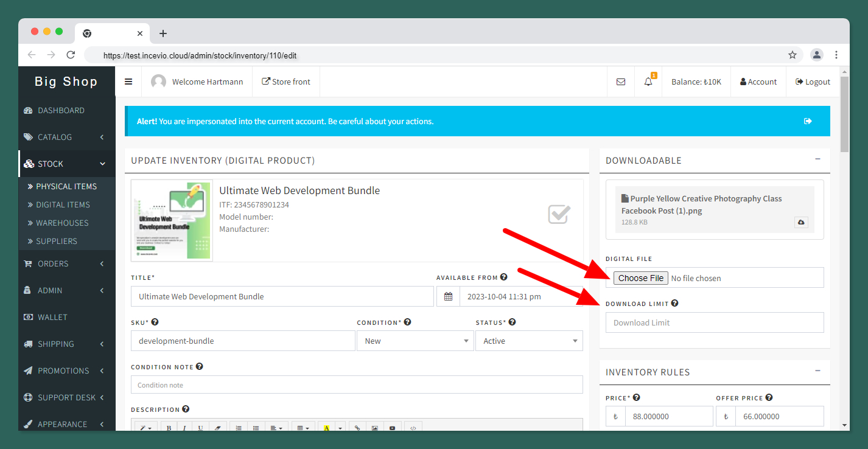Click the exit impersonation icon in alert
The height and width of the screenshot is (449, 868).
pos(808,121)
